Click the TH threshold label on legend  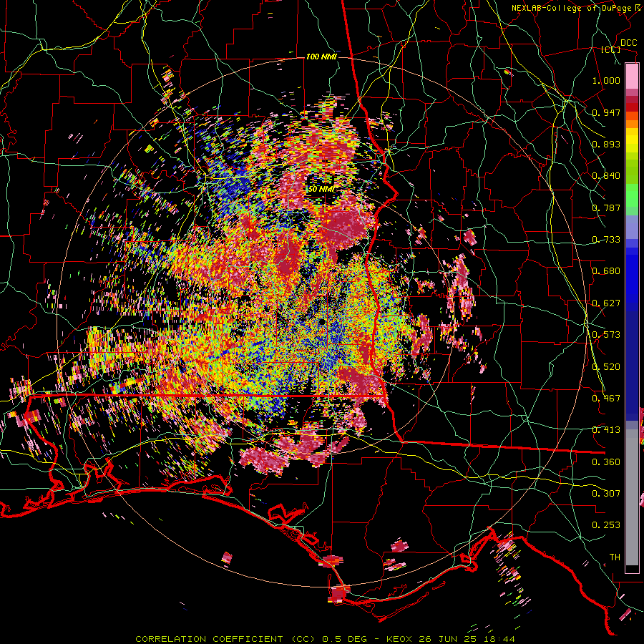pyautogui.click(x=615, y=557)
